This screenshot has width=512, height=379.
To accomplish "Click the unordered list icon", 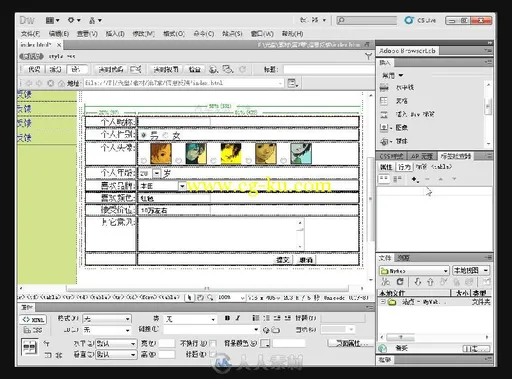I will (x=255, y=318).
